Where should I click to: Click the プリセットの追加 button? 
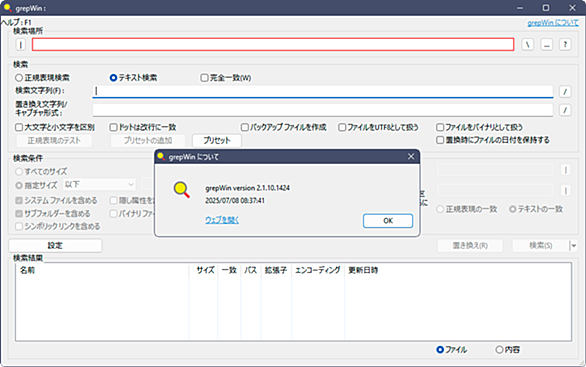[148, 141]
